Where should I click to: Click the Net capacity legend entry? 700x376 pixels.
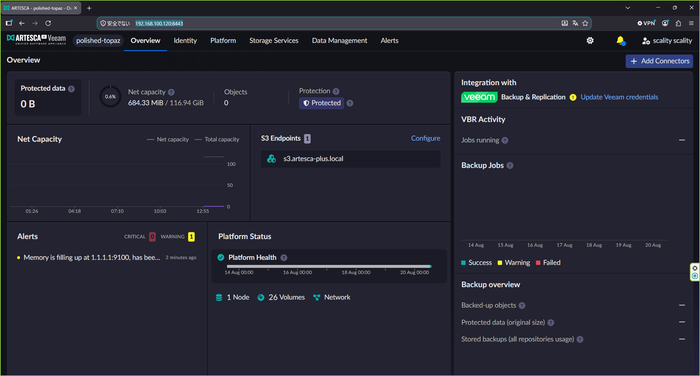click(x=168, y=140)
